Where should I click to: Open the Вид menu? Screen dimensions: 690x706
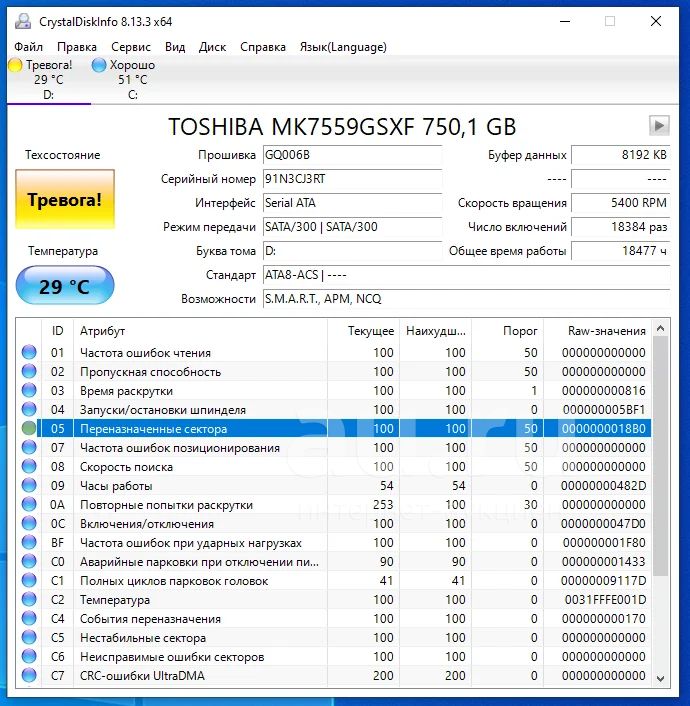pos(175,47)
